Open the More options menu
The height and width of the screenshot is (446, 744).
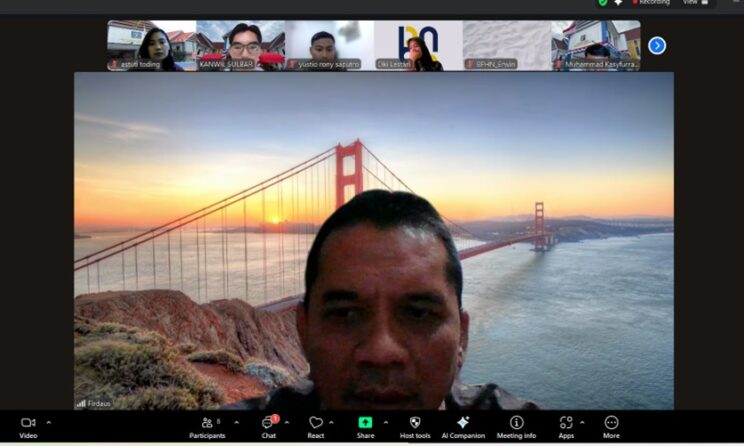611,424
